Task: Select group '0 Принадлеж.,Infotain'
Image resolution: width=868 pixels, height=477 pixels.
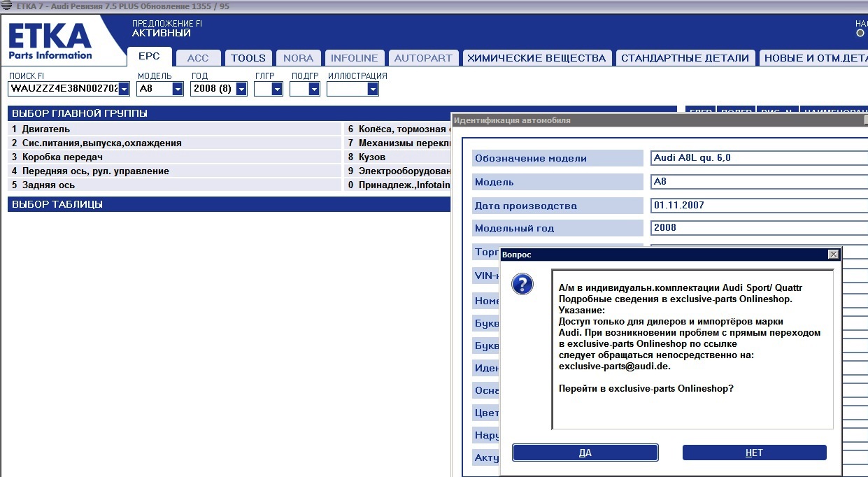Action: click(x=399, y=185)
